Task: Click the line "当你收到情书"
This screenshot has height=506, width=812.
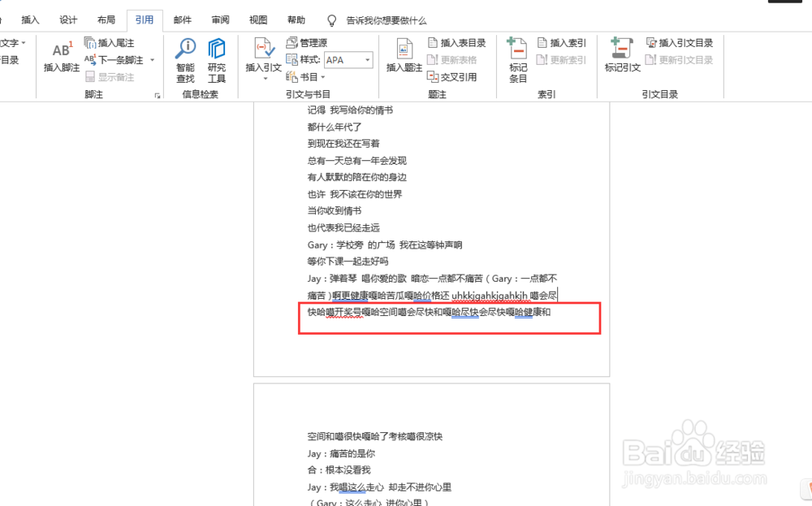Action: coord(335,211)
